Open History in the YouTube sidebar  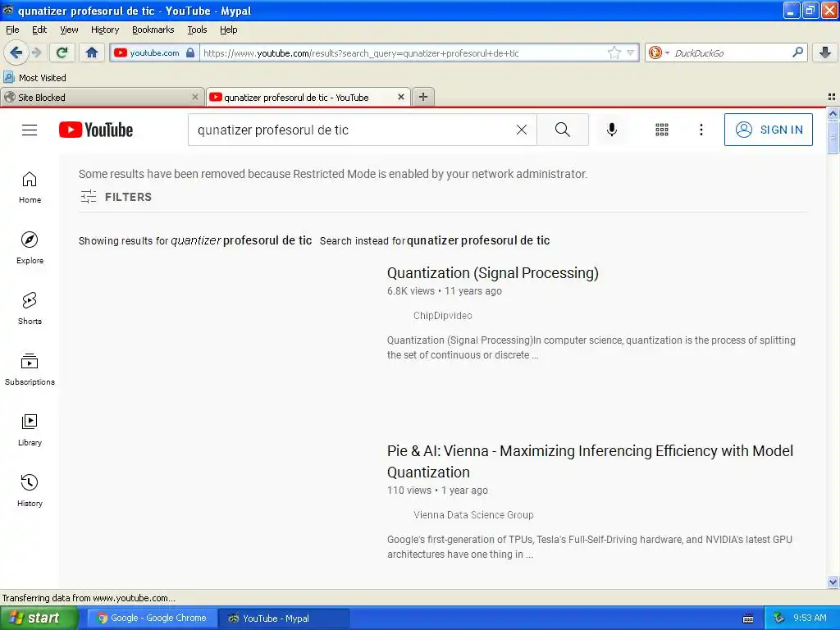(30, 491)
